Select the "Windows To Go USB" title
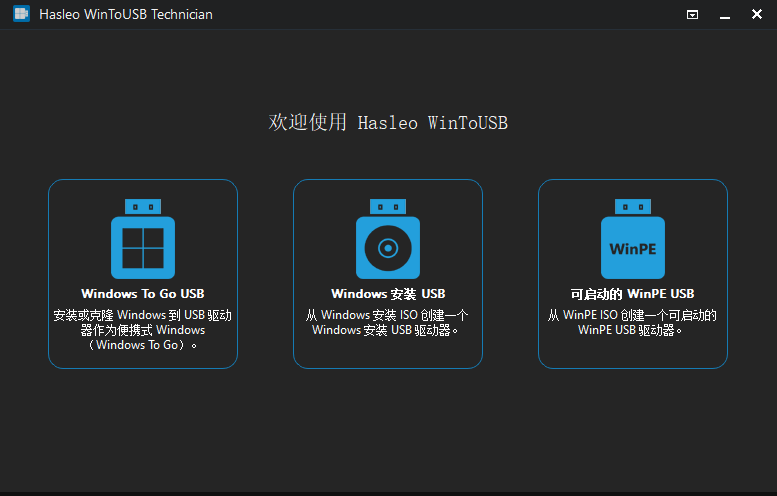The image size is (777, 496). (x=143, y=294)
